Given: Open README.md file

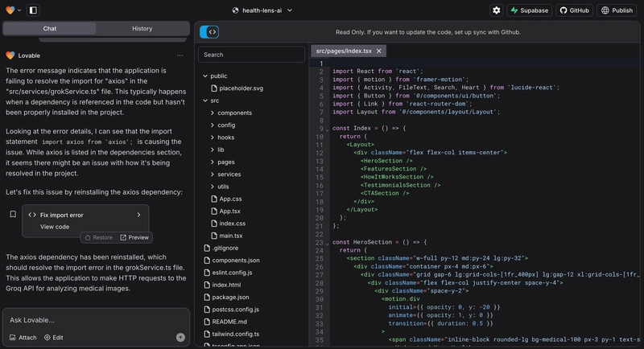Looking at the screenshot, I should pyautogui.click(x=226, y=322).
